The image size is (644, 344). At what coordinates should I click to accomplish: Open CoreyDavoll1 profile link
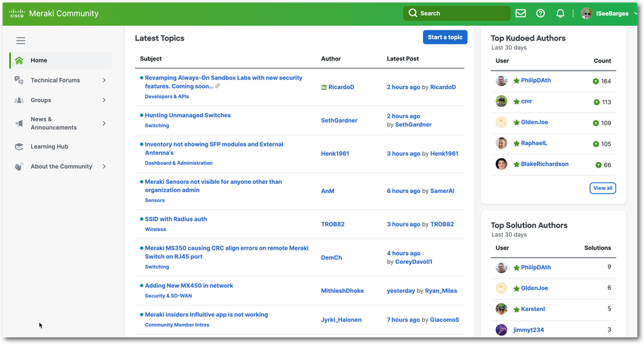(x=414, y=262)
